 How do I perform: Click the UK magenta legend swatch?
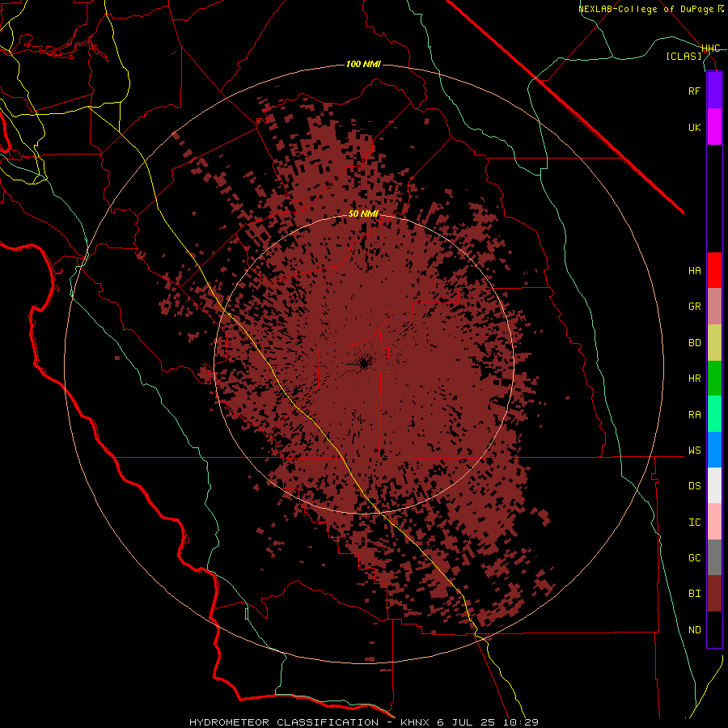click(714, 127)
